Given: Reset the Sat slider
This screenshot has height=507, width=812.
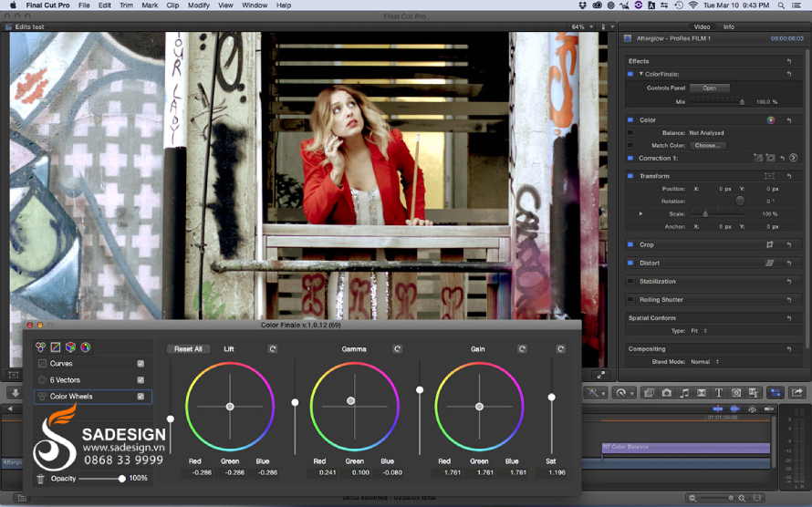Looking at the screenshot, I should (x=560, y=349).
